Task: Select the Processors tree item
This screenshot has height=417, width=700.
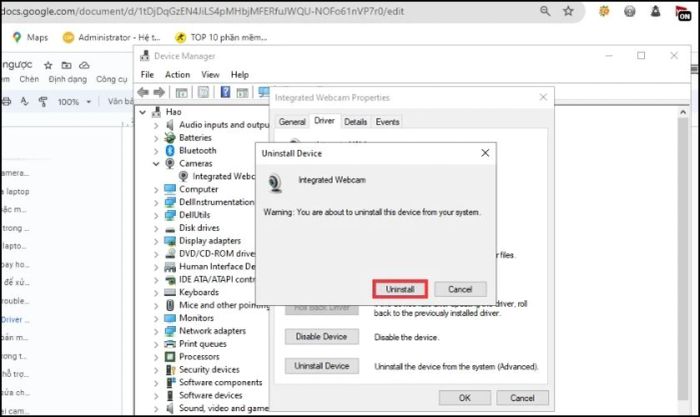Action: point(199,357)
